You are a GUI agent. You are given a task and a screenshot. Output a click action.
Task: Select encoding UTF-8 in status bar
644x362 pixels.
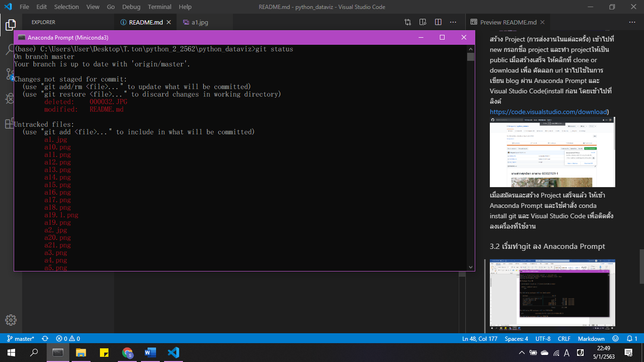543,338
